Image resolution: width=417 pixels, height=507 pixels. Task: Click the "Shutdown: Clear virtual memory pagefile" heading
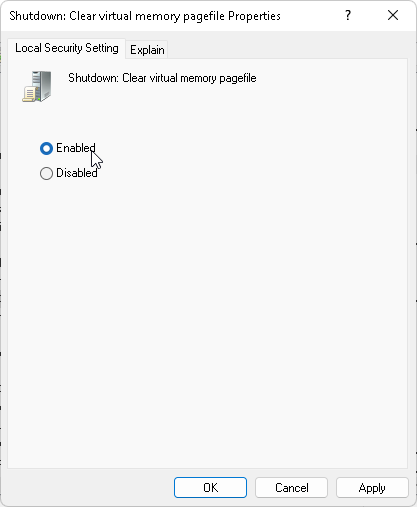tap(162, 78)
